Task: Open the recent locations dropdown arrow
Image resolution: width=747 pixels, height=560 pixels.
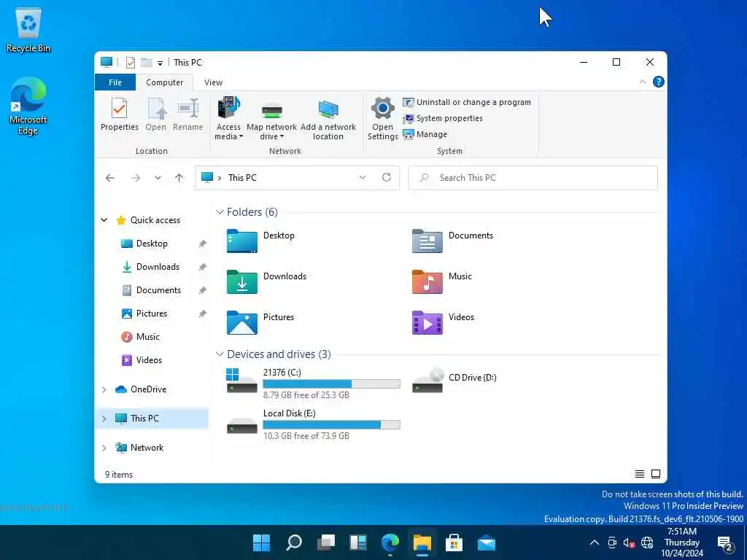Action: [x=158, y=178]
